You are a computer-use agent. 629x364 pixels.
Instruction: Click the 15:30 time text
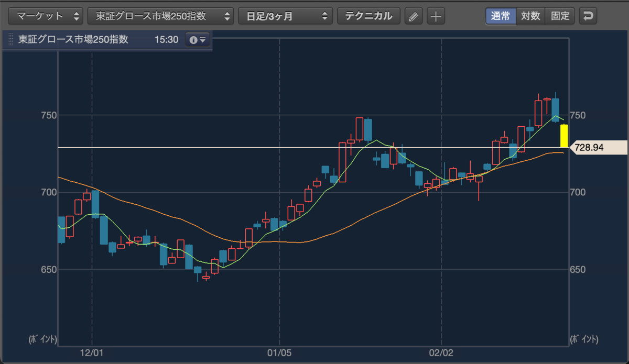pyautogui.click(x=167, y=40)
